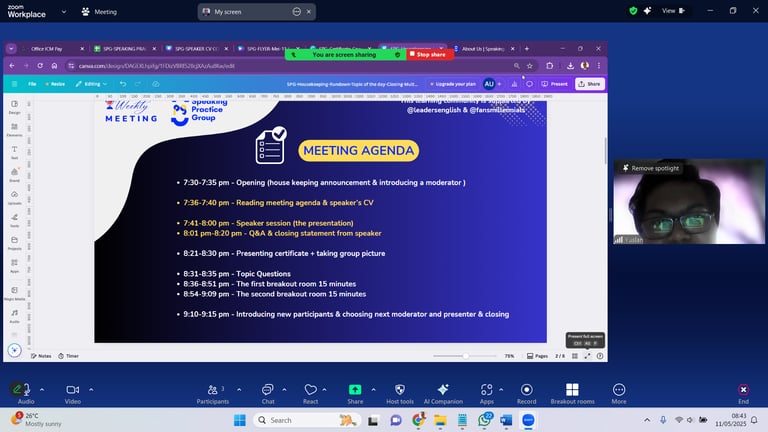Expand React options arrow
Screen dimensions: 768x432
tap(324, 390)
